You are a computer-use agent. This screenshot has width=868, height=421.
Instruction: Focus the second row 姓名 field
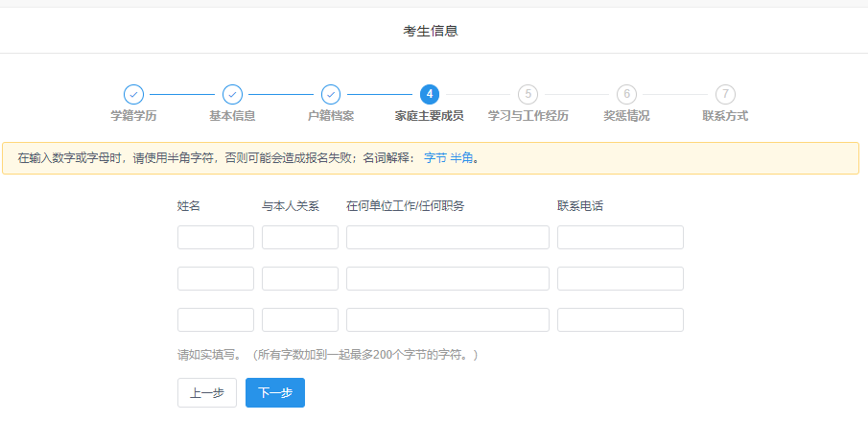click(216, 278)
